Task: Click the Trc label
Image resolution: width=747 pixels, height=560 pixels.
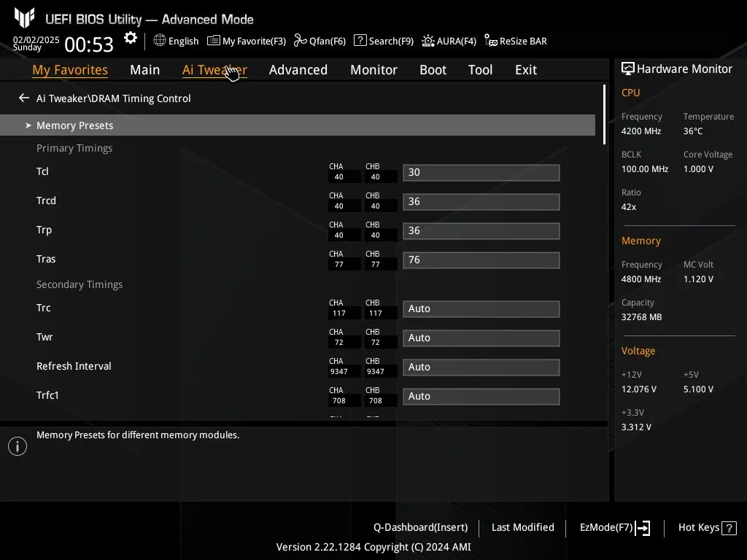Action: [43, 308]
